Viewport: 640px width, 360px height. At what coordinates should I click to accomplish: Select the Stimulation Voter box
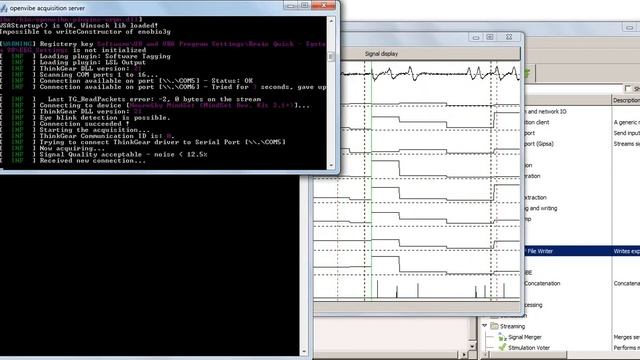click(x=529, y=348)
